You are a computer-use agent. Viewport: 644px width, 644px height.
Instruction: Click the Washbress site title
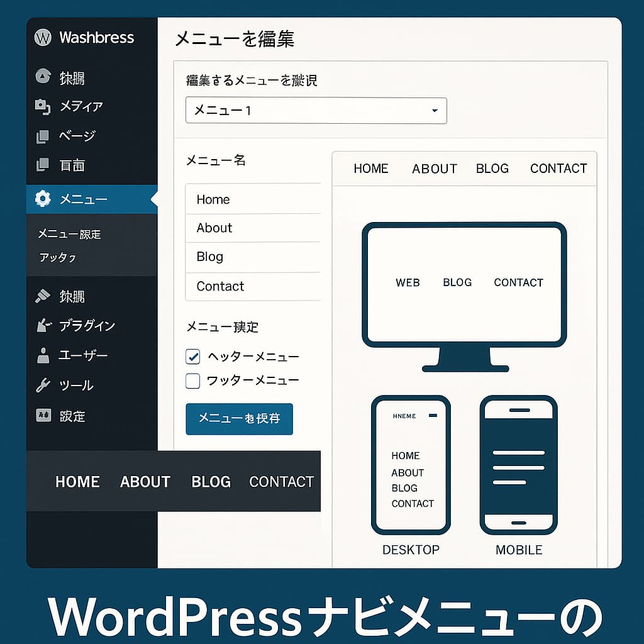click(x=96, y=37)
